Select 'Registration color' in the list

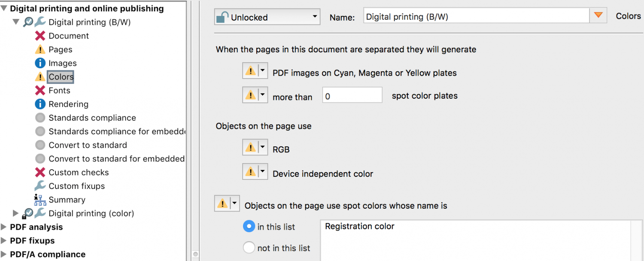359,226
